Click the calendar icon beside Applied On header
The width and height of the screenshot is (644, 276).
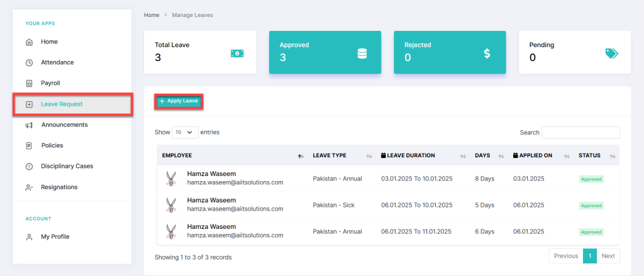coord(516,156)
